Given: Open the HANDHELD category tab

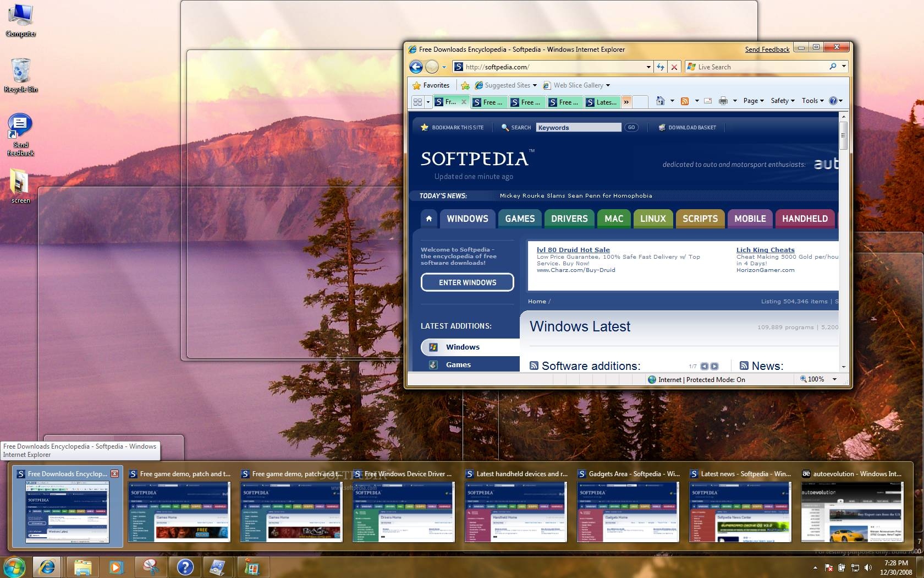Looking at the screenshot, I should coord(805,219).
